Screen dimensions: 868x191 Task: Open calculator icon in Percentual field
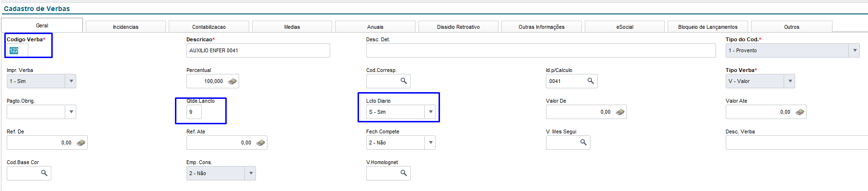[232, 81]
